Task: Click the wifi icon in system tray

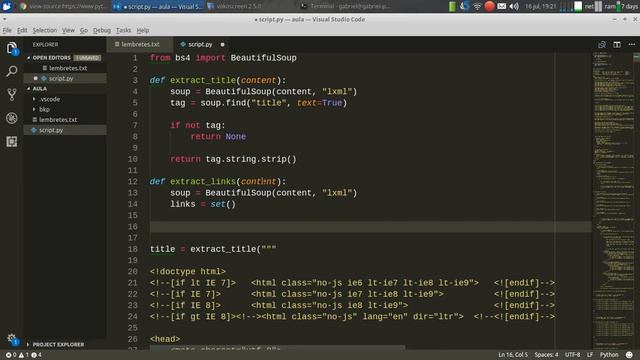Action: tap(477, 6)
